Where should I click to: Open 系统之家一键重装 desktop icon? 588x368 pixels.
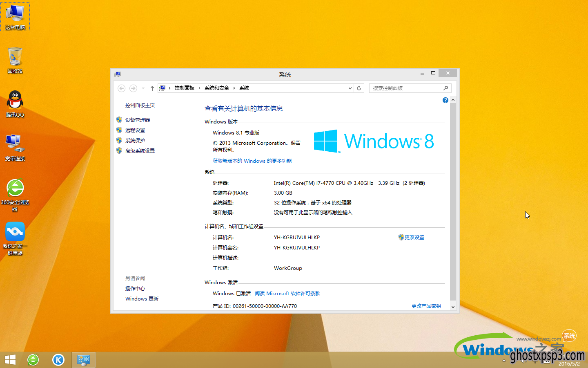15,239
